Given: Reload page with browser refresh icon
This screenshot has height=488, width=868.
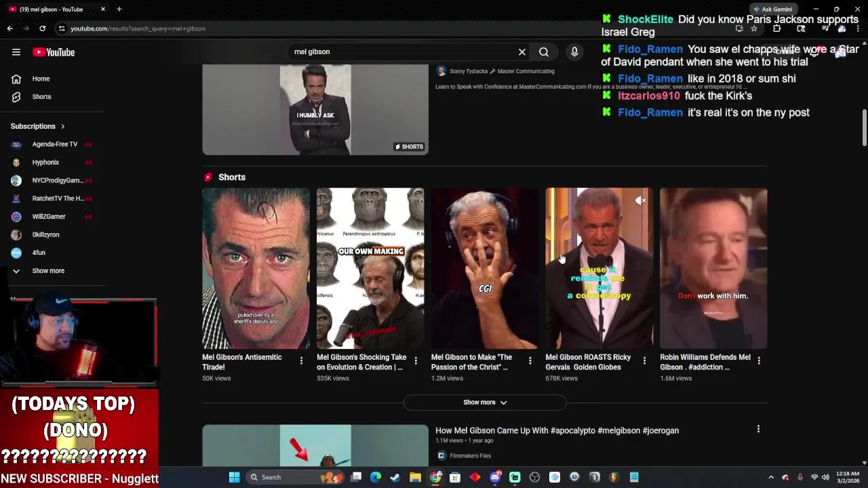Looking at the screenshot, I should [x=42, y=28].
